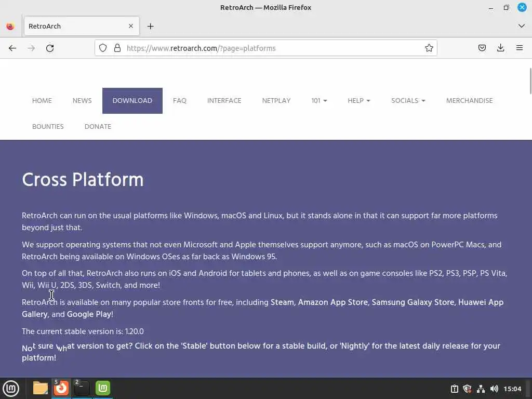The width and height of the screenshot is (532, 399).
Task: Open the DONATE page
Action: (98, 127)
